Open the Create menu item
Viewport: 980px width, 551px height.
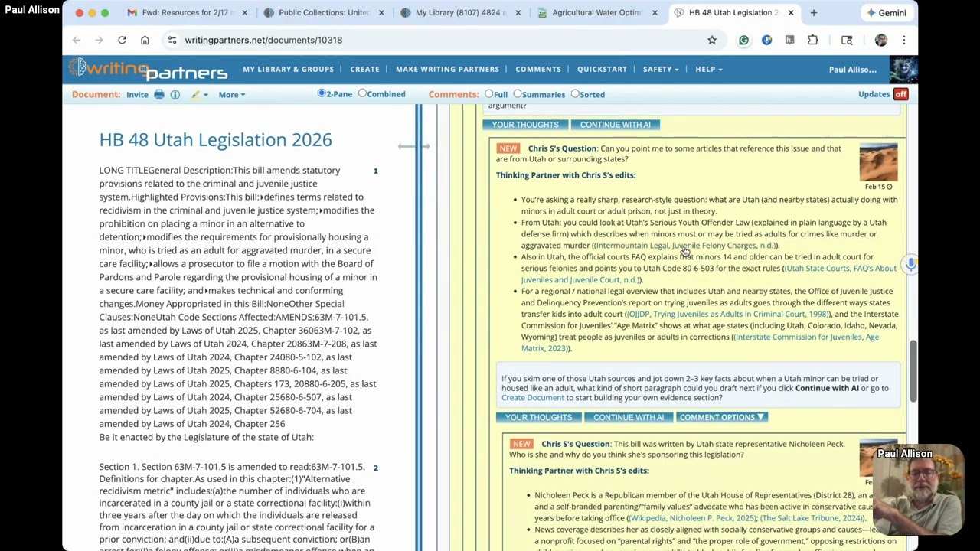(364, 69)
